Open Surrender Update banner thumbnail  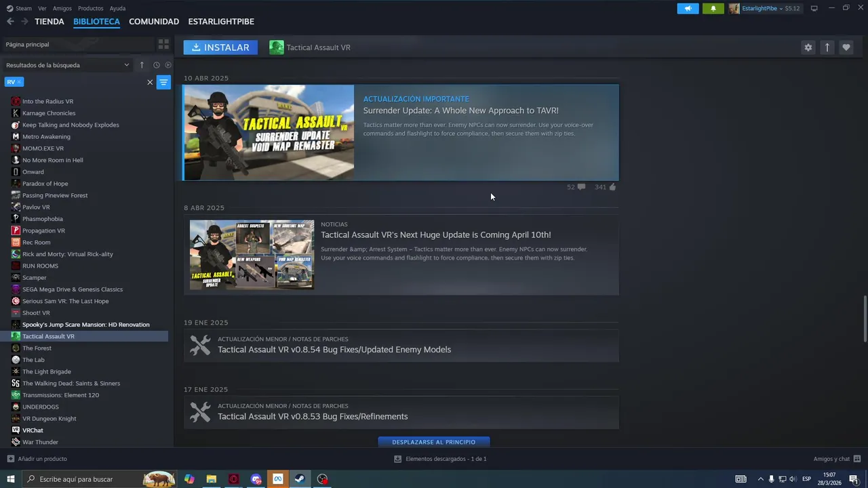pyautogui.click(x=269, y=132)
